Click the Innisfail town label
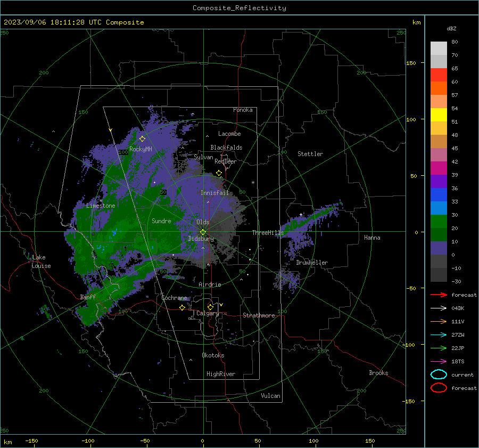The width and height of the screenshot is (479, 448). (x=214, y=193)
